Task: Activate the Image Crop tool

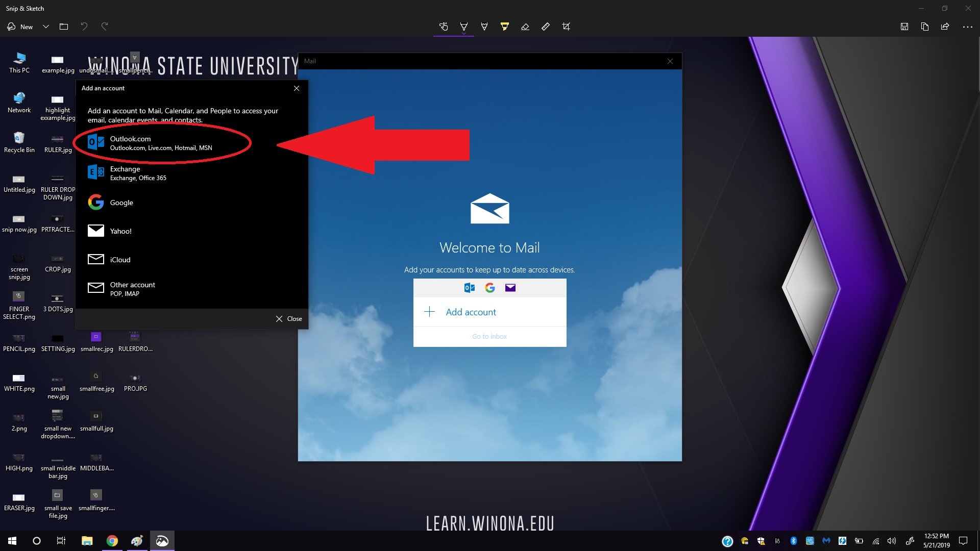Action: (566, 27)
